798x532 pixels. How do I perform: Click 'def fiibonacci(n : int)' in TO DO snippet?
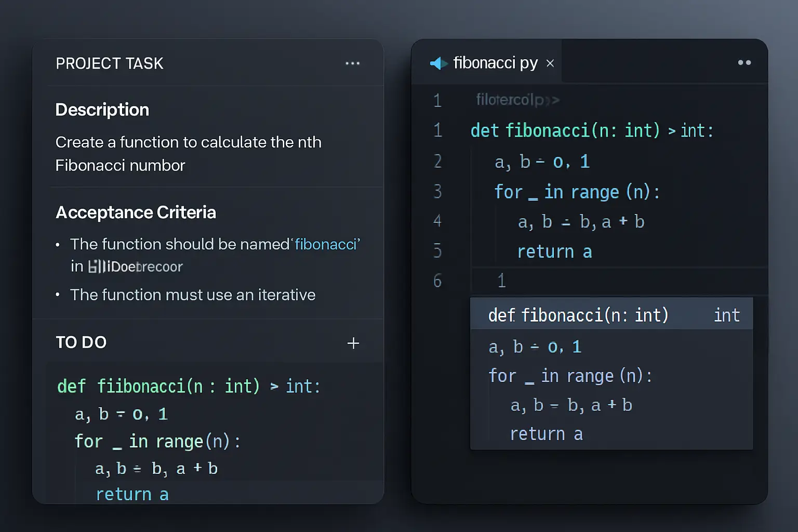click(x=158, y=387)
